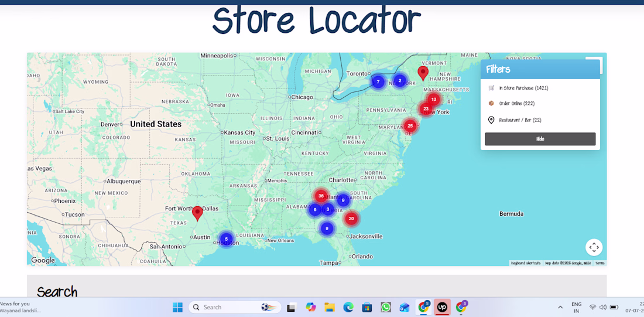Open the Google logo link on map

pos(43,260)
